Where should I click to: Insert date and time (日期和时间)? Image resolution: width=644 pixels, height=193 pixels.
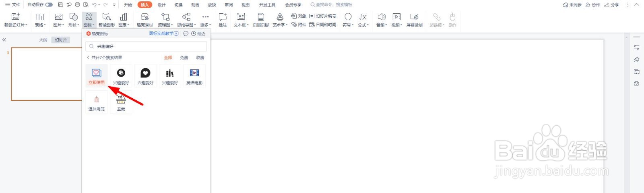point(323,25)
